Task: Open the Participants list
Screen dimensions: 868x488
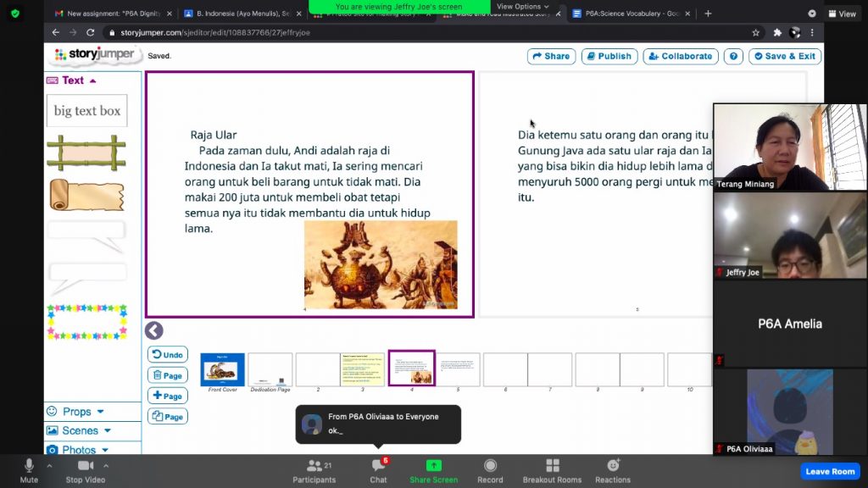Action: coord(314,466)
